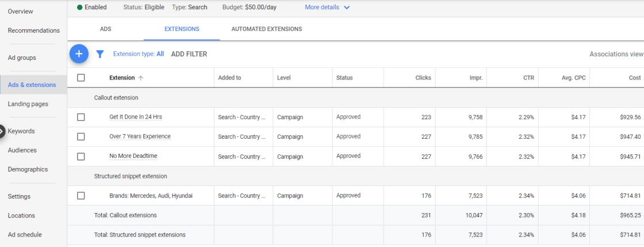Open Recommendations in the sidebar
The image size is (644, 247).
pyautogui.click(x=33, y=31)
